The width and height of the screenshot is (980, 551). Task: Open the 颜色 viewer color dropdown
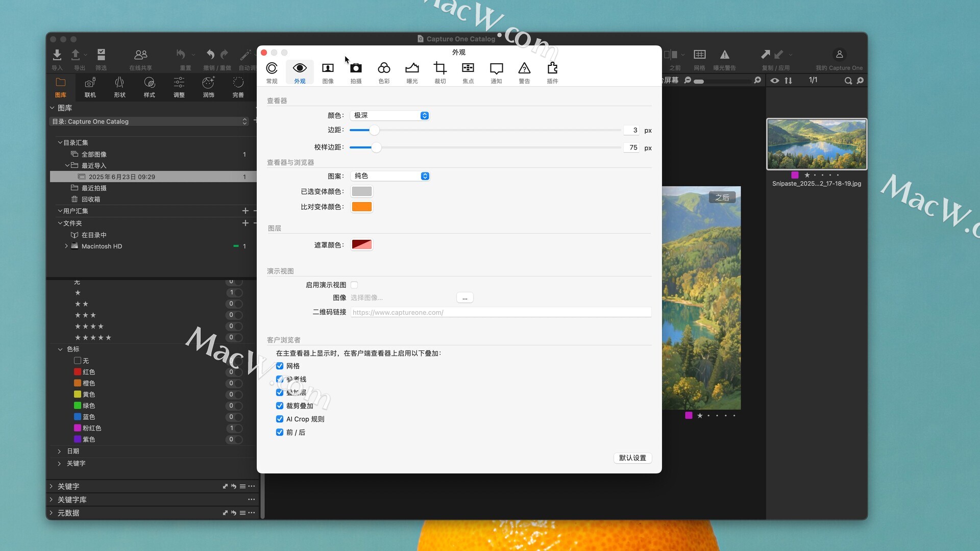pos(390,116)
